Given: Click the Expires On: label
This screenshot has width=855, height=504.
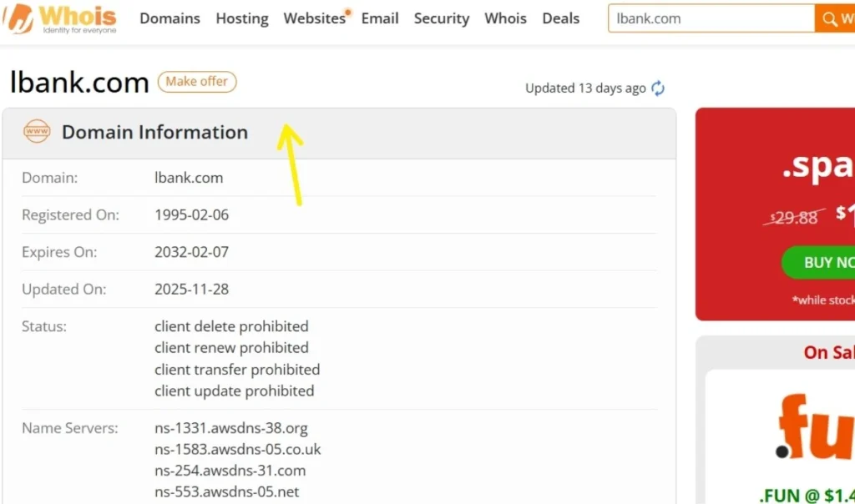Looking at the screenshot, I should tap(59, 252).
